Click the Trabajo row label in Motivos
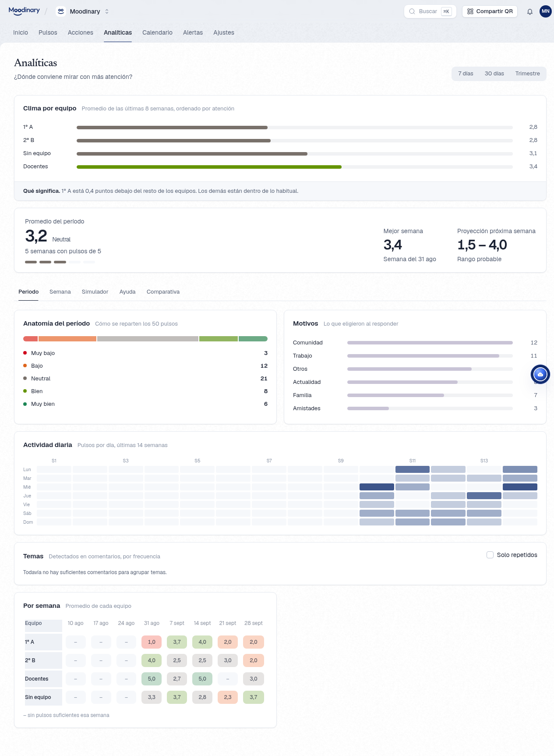This screenshot has height=756, width=554. [303, 356]
